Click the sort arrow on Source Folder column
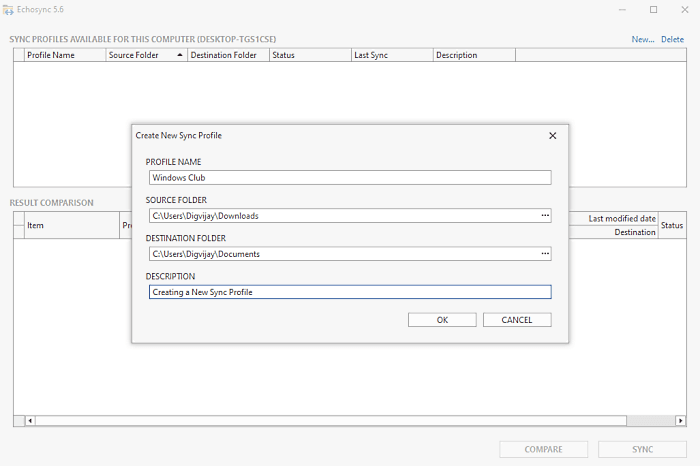Screen dimensions: 700x466 [179, 55]
